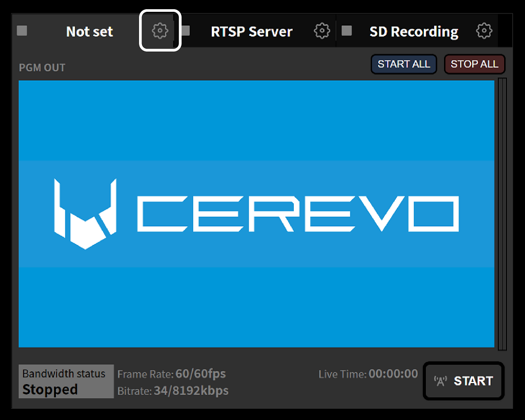
Task: Toggle the SD Recording status indicator square
Action: pos(347,31)
